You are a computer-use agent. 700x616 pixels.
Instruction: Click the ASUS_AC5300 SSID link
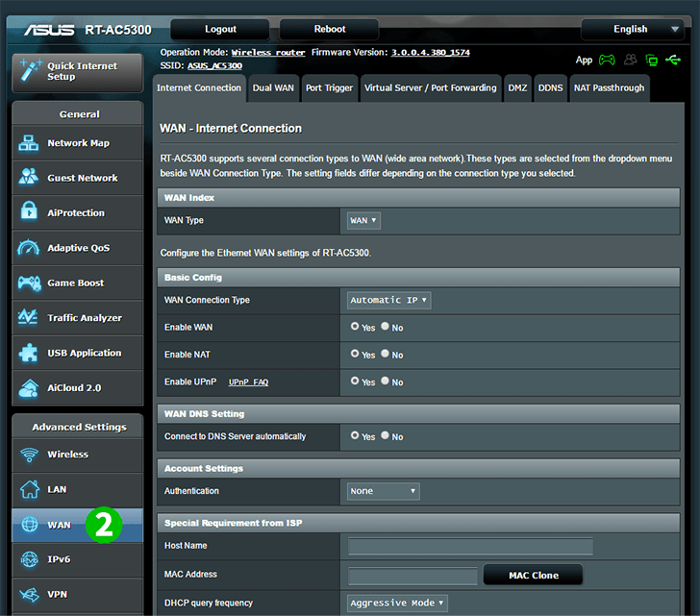click(x=214, y=66)
